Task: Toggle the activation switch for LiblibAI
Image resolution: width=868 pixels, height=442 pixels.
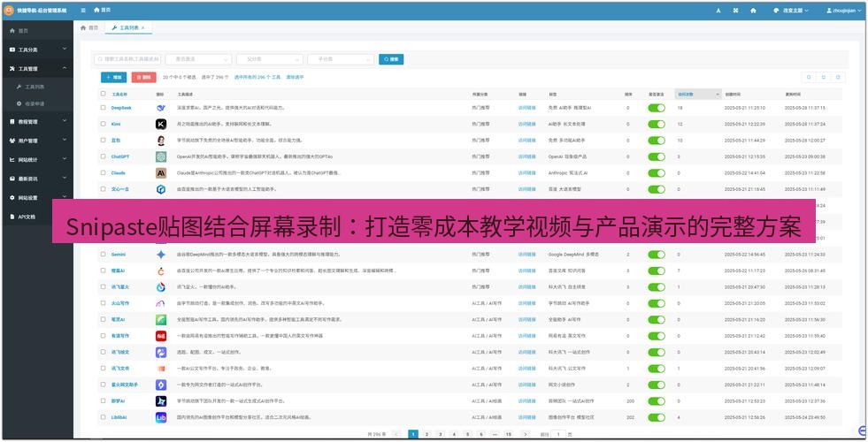Action: pos(657,417)
